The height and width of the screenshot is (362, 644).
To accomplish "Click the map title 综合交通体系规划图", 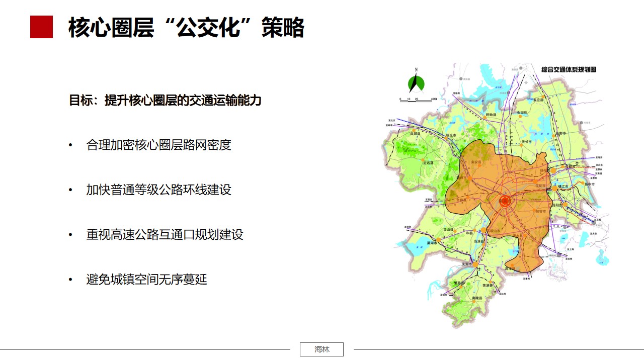I will [569, 70].
